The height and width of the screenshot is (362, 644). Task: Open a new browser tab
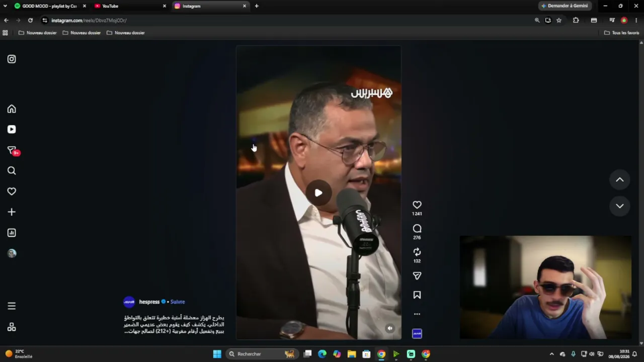tap(257, 6)
